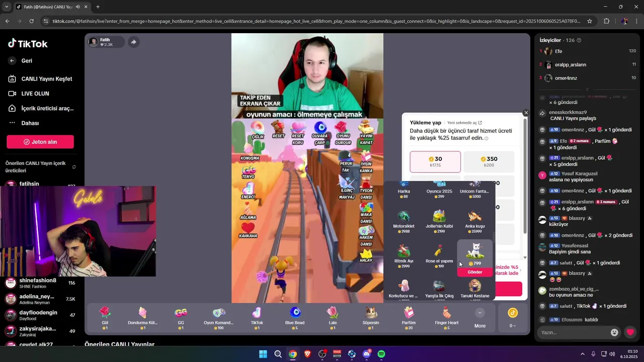Open streamer Fatih's profile chip

[x=107, y=42]
